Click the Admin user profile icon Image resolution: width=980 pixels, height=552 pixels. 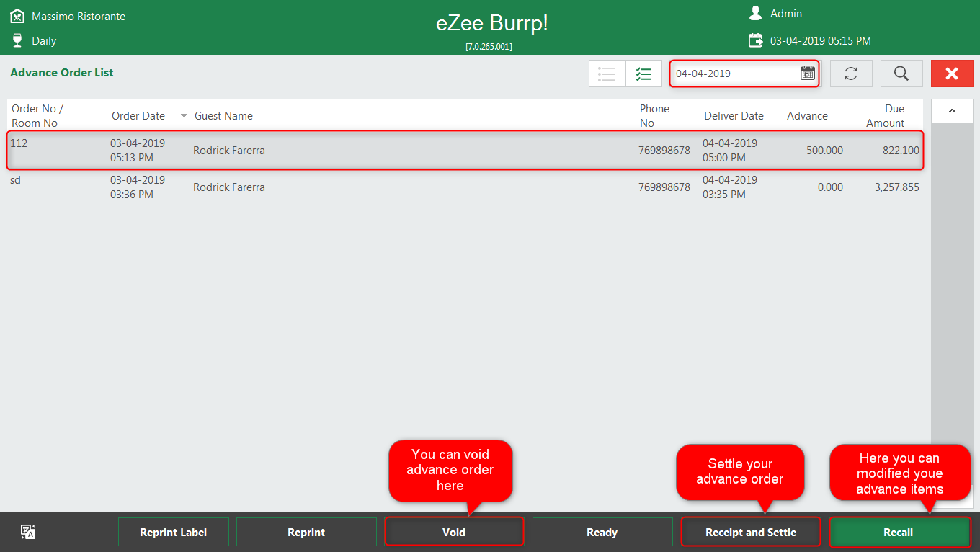pos(755,13)
